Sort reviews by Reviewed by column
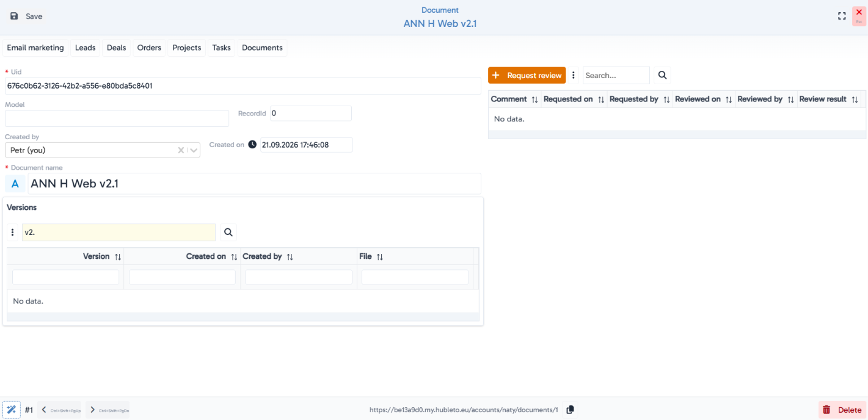Screen dimensions: 868x420 tap(790, 100)
